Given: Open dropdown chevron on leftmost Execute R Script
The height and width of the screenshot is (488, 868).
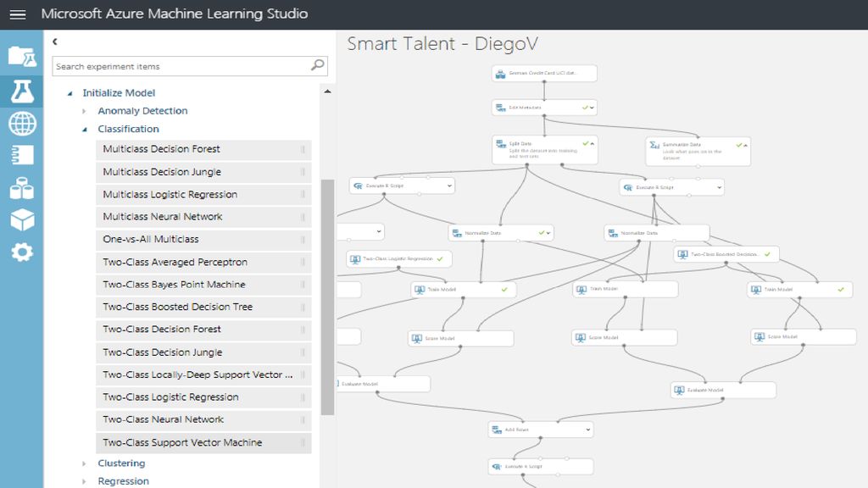Looking at the screenshot, I should pyautogui.click(x=449, y=186).
